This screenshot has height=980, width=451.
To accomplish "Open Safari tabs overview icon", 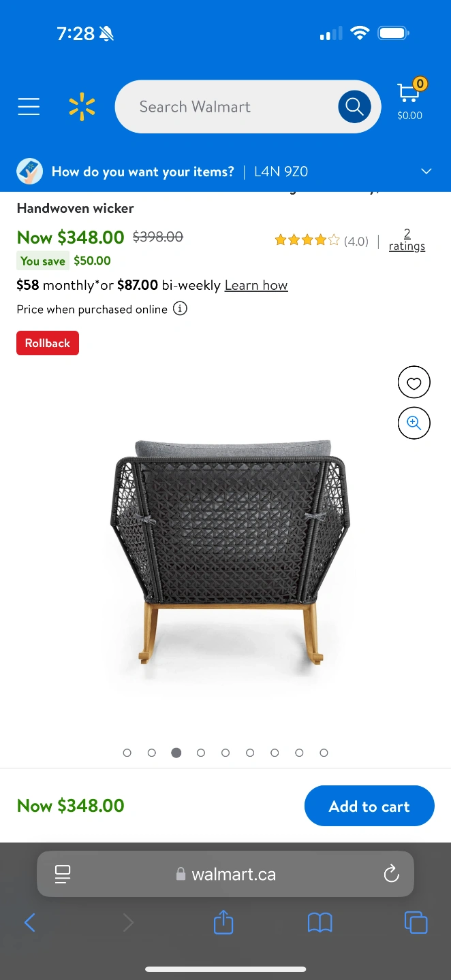I will 416,923.
